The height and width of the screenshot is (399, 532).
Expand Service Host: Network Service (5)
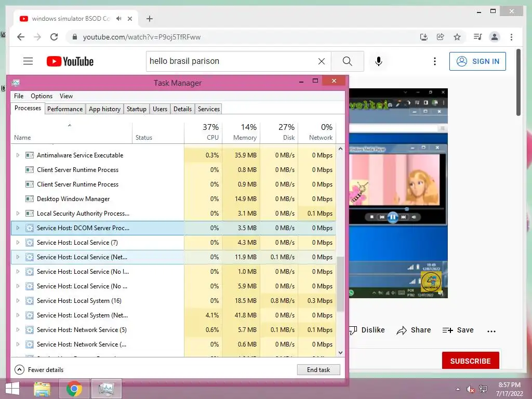click(x=18, y=330)
